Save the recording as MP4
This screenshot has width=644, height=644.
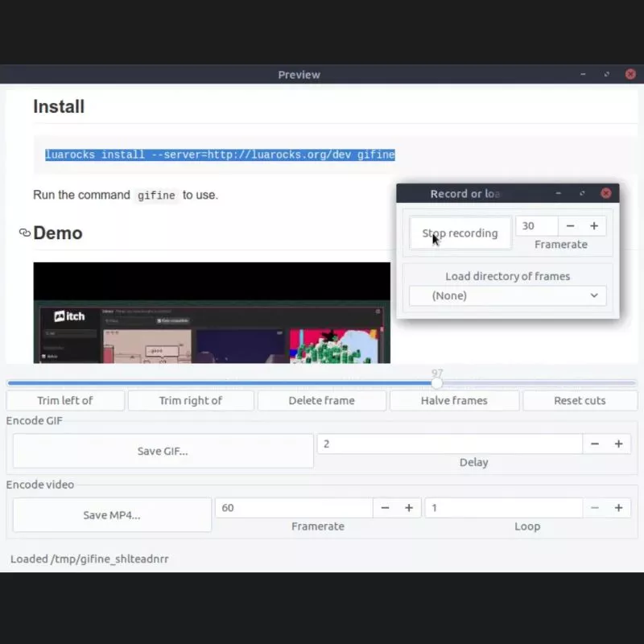(x=111, y=514)
